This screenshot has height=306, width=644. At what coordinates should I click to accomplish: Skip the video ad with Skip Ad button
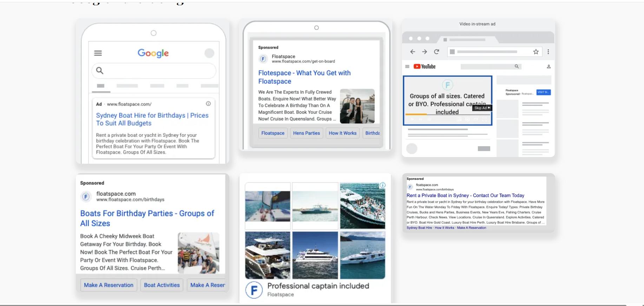click(482, 108)
